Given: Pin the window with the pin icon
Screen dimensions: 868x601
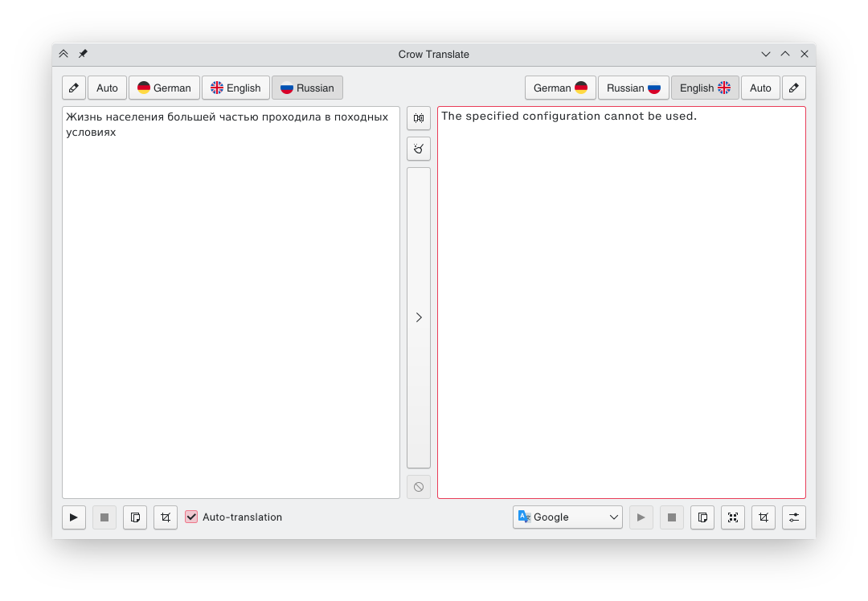Looking at the screenshot, I should coord(82,54).
